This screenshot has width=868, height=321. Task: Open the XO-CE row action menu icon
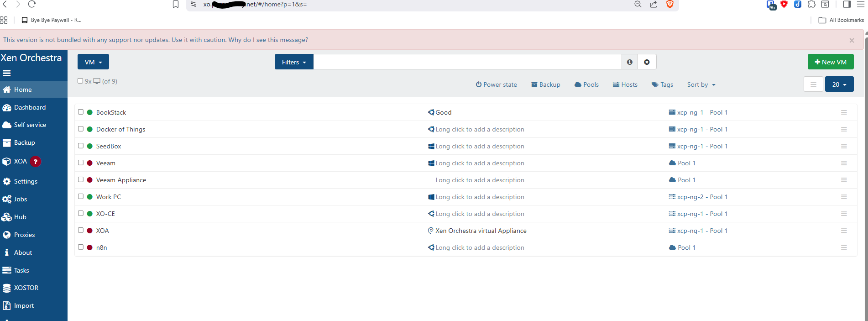844,214
